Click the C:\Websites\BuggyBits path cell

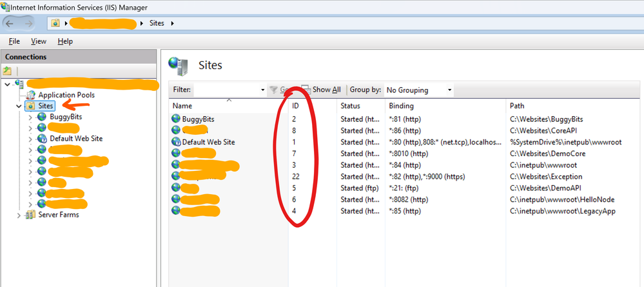[546, 119]
